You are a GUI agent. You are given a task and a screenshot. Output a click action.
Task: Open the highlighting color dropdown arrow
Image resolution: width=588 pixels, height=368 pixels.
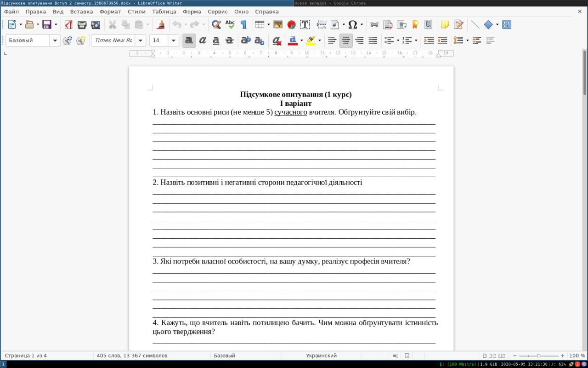[320, 40]
